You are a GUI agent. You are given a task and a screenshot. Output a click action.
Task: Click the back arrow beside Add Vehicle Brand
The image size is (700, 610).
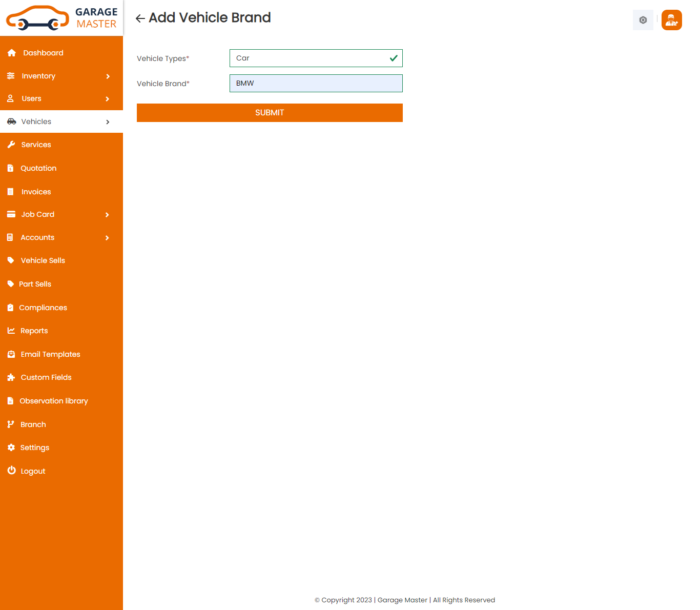click(140, 18)
